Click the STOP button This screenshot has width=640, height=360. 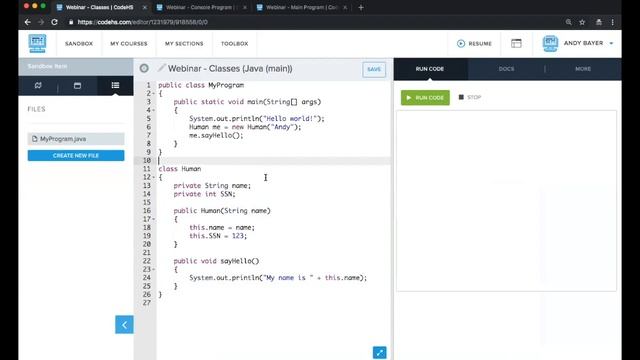point(470,97)
